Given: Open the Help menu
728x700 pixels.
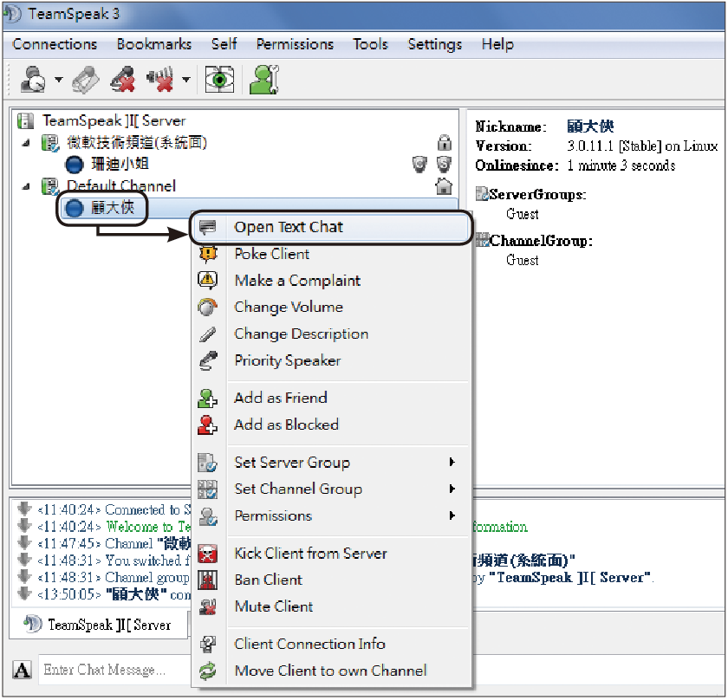Looking at the screenshot, I should pyautogui.click(x=497, y=44).
